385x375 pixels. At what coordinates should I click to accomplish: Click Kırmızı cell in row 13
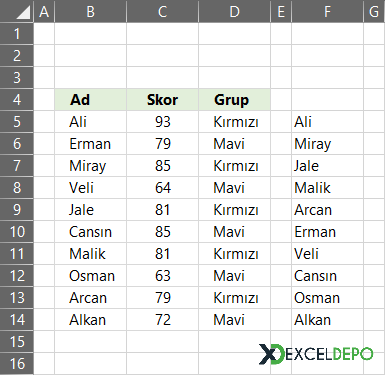234,298
